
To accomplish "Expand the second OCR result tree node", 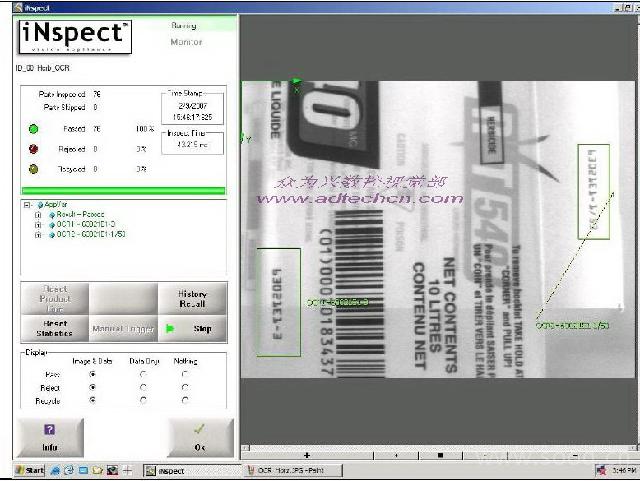I will pos(38,234).
